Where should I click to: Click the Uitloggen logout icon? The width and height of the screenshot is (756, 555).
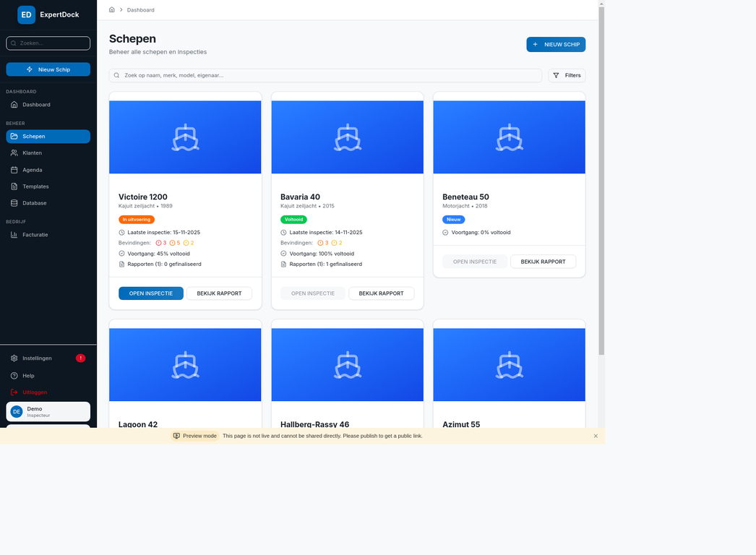coord(14,392)
